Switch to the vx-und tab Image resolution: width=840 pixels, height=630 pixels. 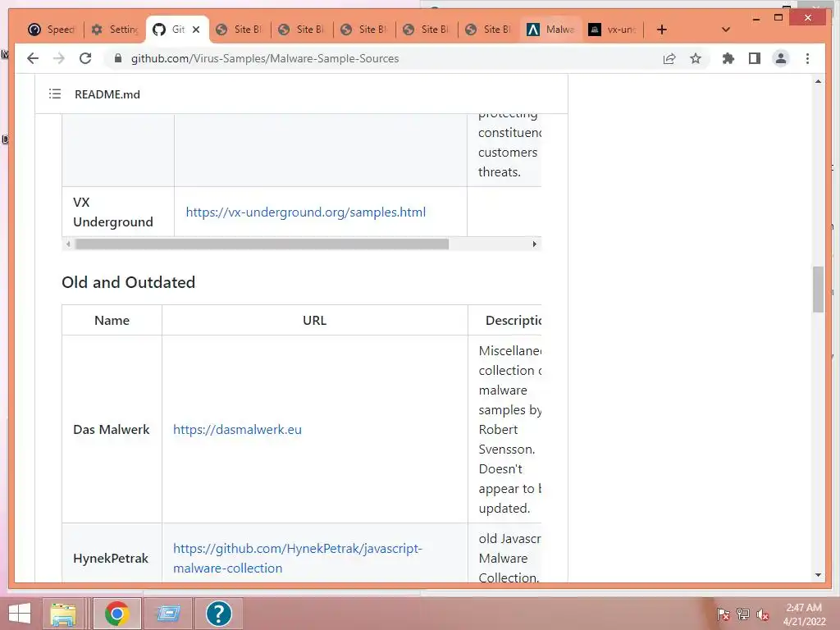[613, 30]
